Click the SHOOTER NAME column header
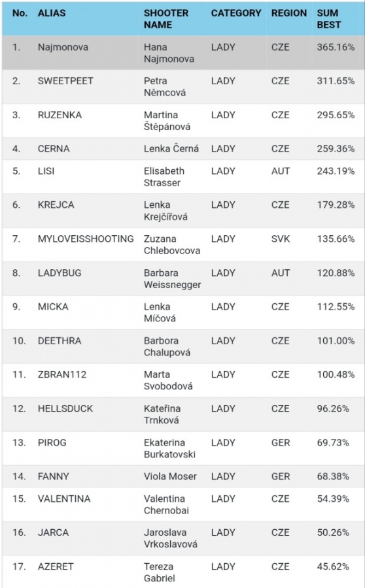This screenshot has width=365, height=588. 166,19
